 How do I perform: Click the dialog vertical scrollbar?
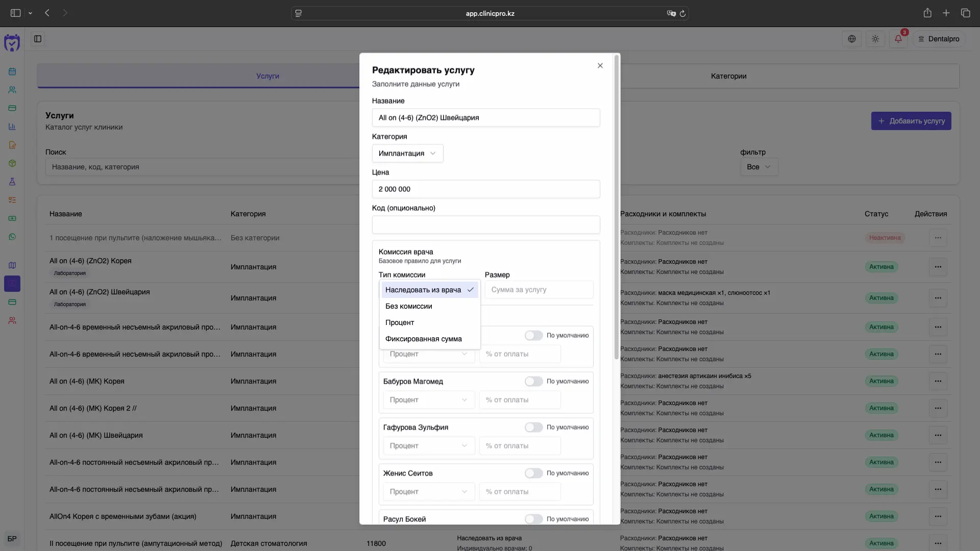[x=617, y=207]
